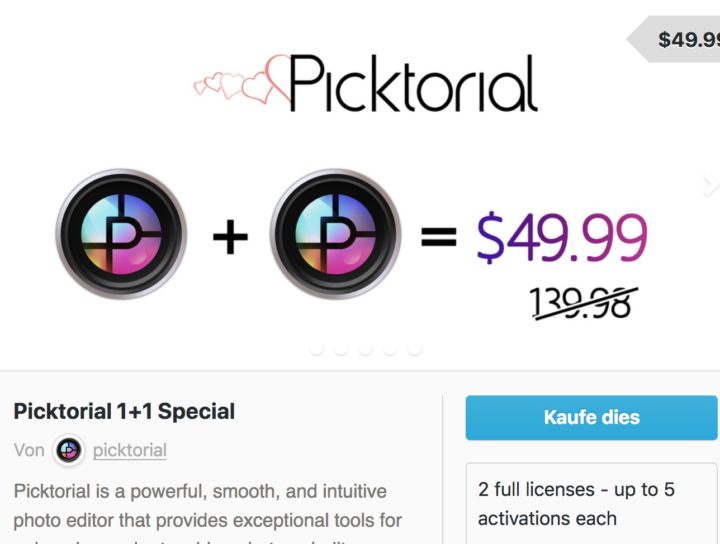The image size is (720, 544).
Task: Click the Picktorial wordmark logo
Action: [x=413, y=83]
